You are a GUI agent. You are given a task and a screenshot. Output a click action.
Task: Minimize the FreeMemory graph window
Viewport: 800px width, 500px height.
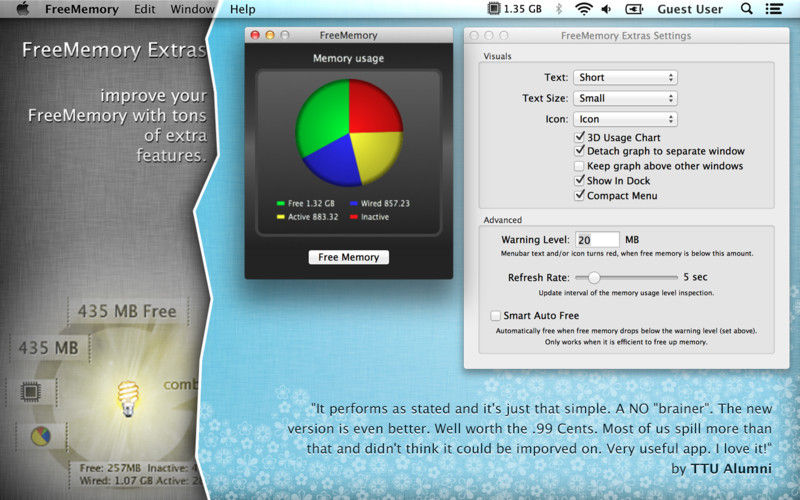click(x=270, y=35)
